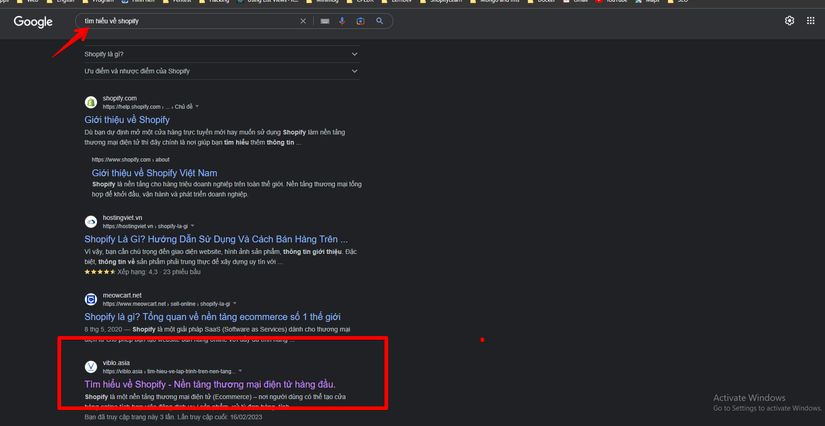Open the dropdown arrow beside help.shopify.com URL
This screenshot has height=426, width=825.
[x=197, y=106]
